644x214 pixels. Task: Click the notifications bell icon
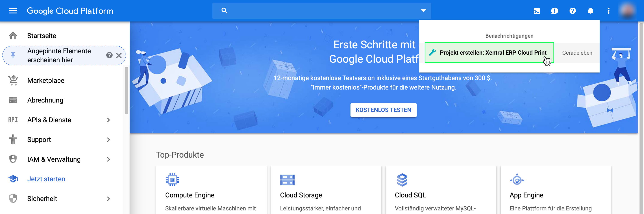coord(590,11)
